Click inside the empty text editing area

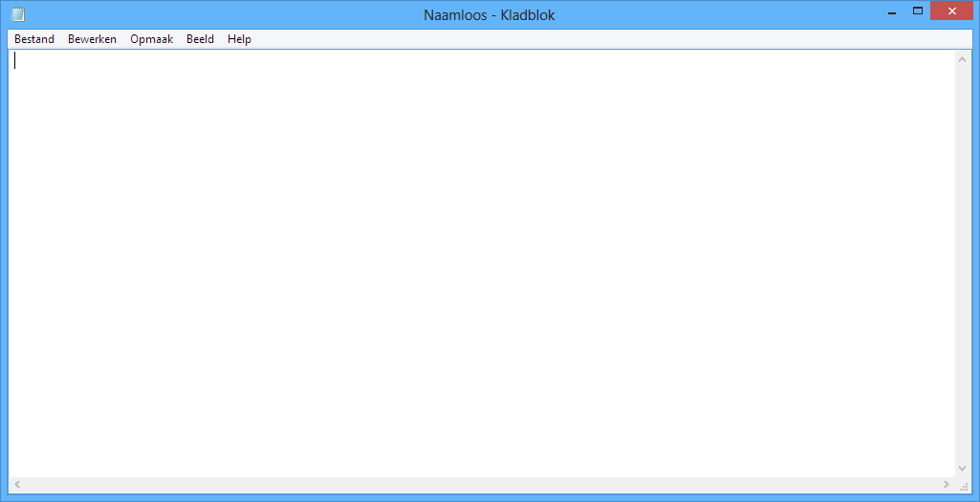point(481,264)
